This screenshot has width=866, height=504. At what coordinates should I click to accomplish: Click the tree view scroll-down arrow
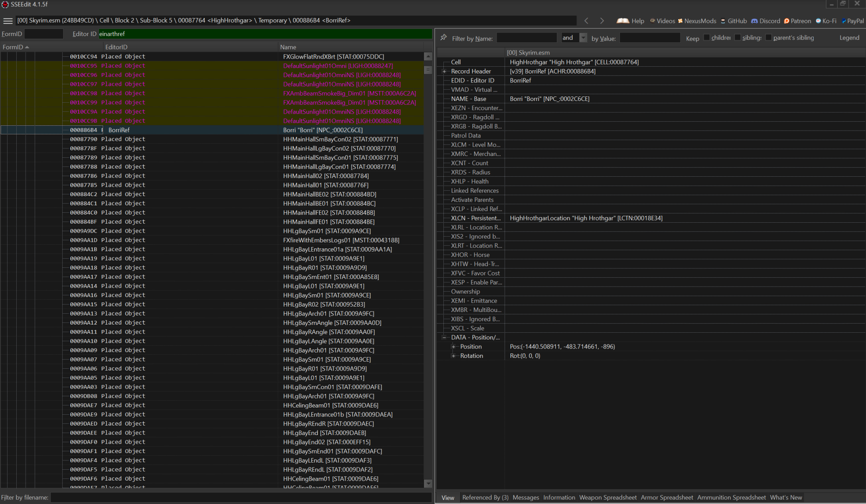coord(428,484)
